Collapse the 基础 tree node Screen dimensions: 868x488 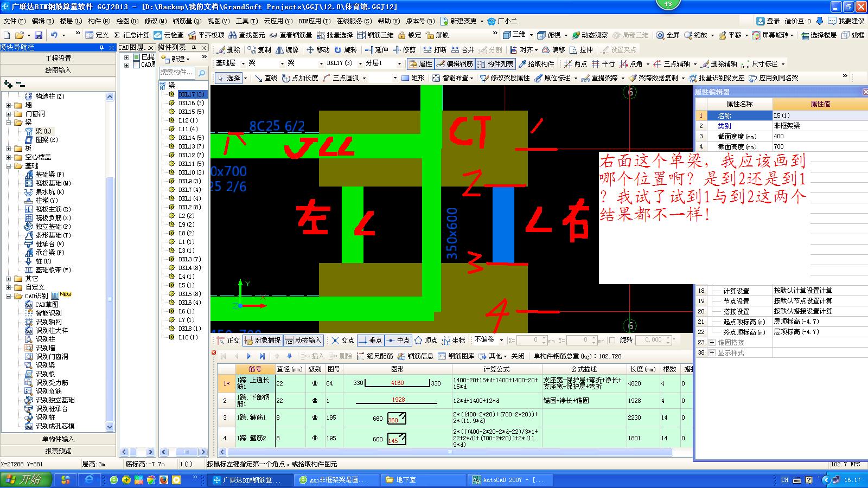pos(9,166)
